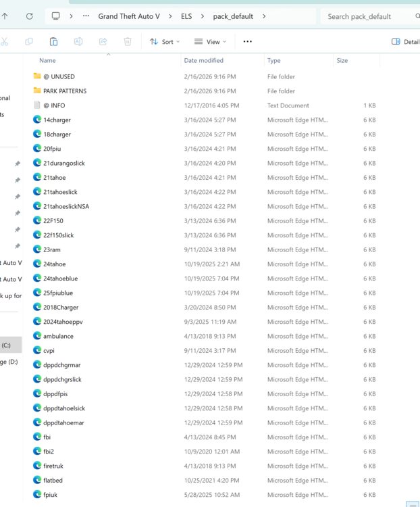This screenshot has height=507, width=420.
Task: Select the file named 21tahoeslickNSA
Action: click(x=66, y=206)
